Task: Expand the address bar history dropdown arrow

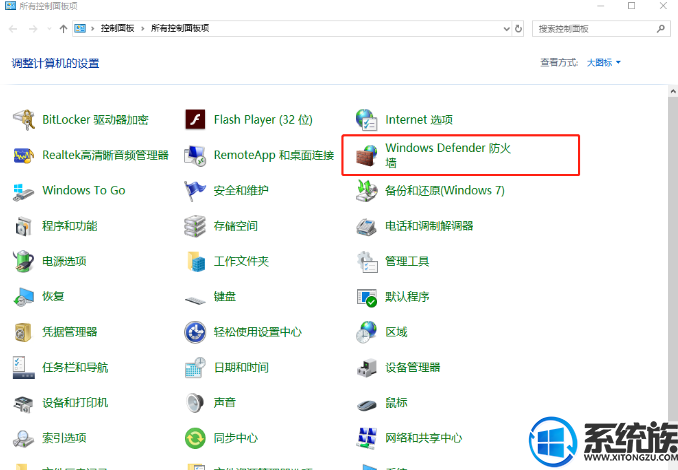Action: tap(506, 29)
